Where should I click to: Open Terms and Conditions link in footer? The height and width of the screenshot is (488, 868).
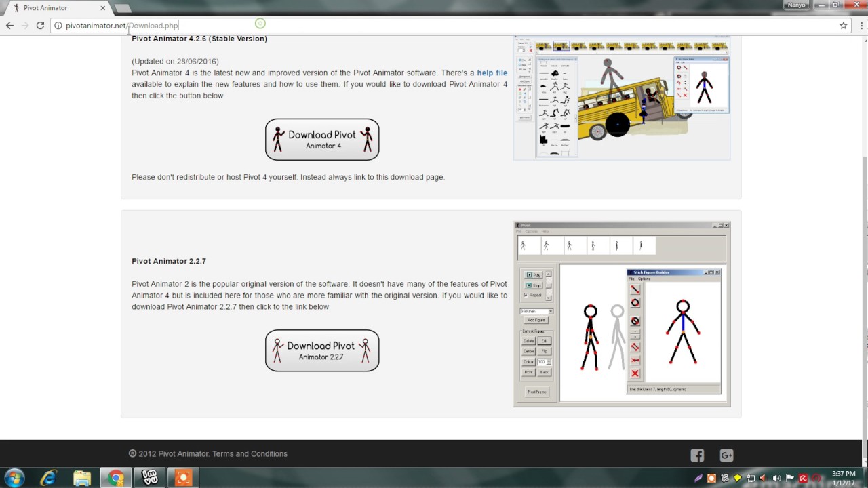[x=250, y=454]
